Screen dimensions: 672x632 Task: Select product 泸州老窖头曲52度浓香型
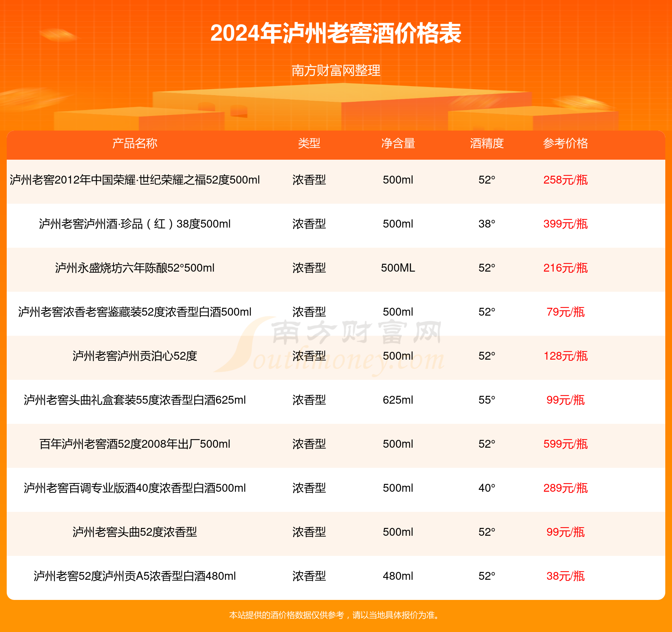(x=135, y=532)
